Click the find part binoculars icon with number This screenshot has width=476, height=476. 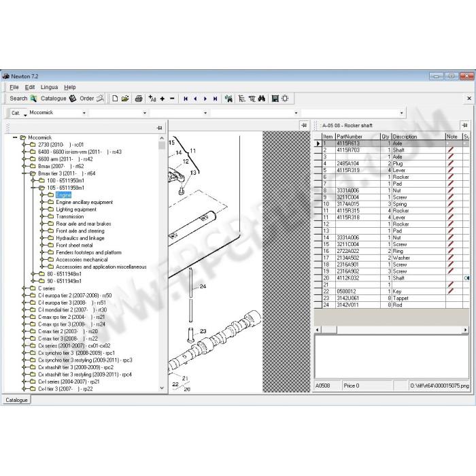click(x=228, y=99)
